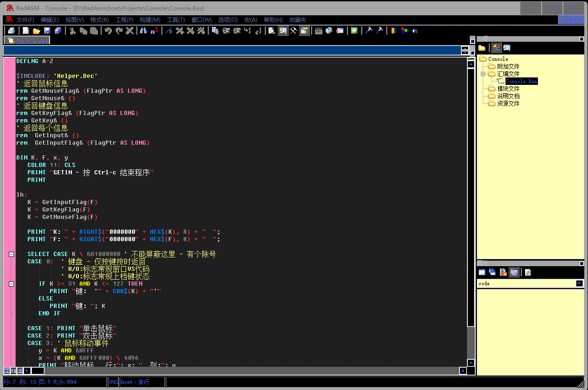Collapse the SELECT CASE code block
The width and height of the screenshot is (588, 390).
click(x=12, y=254)
